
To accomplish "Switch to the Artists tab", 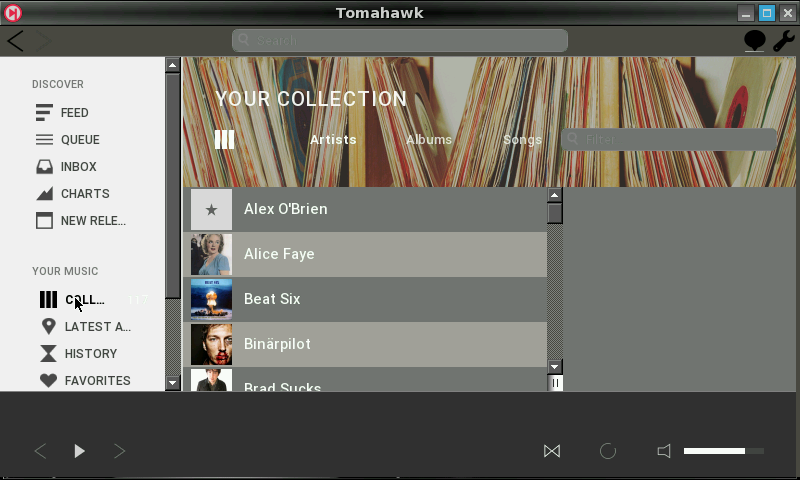I will [x=333, y=140].
